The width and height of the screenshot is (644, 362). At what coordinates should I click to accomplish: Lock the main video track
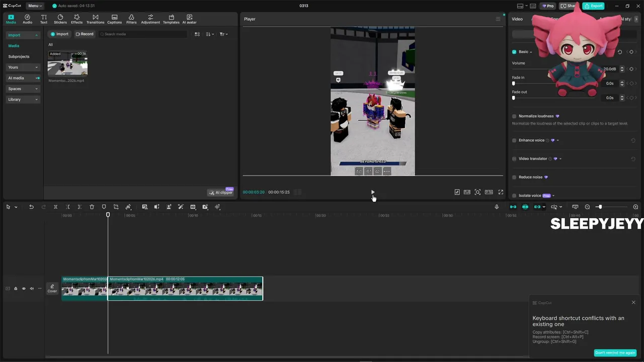[16, 289]
